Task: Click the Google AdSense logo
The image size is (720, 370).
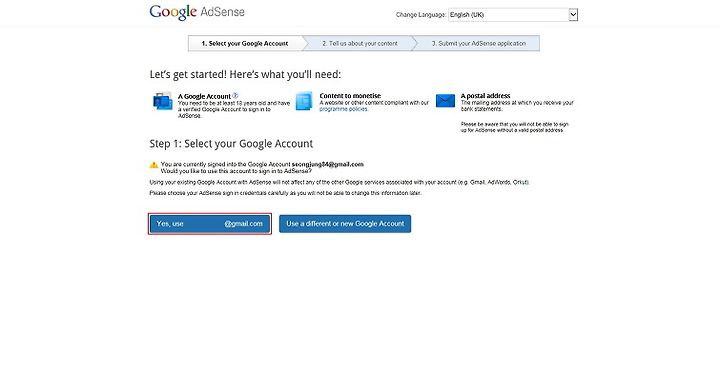Action: pyautogui.click(x=197, y=12)
